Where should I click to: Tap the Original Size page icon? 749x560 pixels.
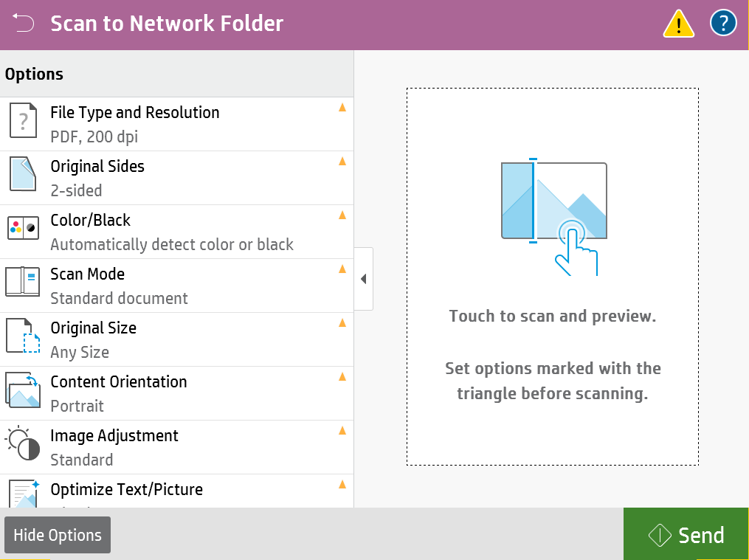[x=23, y=336]
